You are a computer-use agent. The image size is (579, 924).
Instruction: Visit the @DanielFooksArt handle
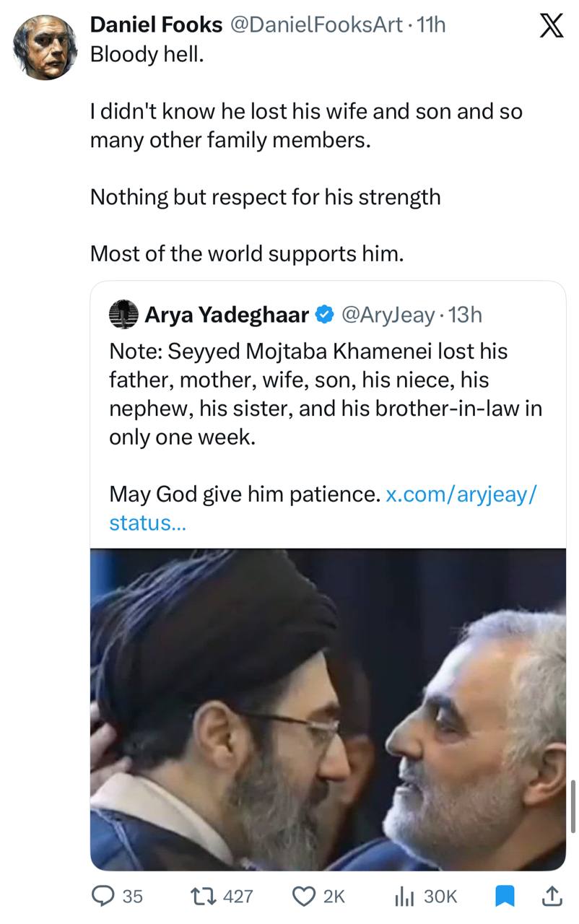[x=315, y=25]
